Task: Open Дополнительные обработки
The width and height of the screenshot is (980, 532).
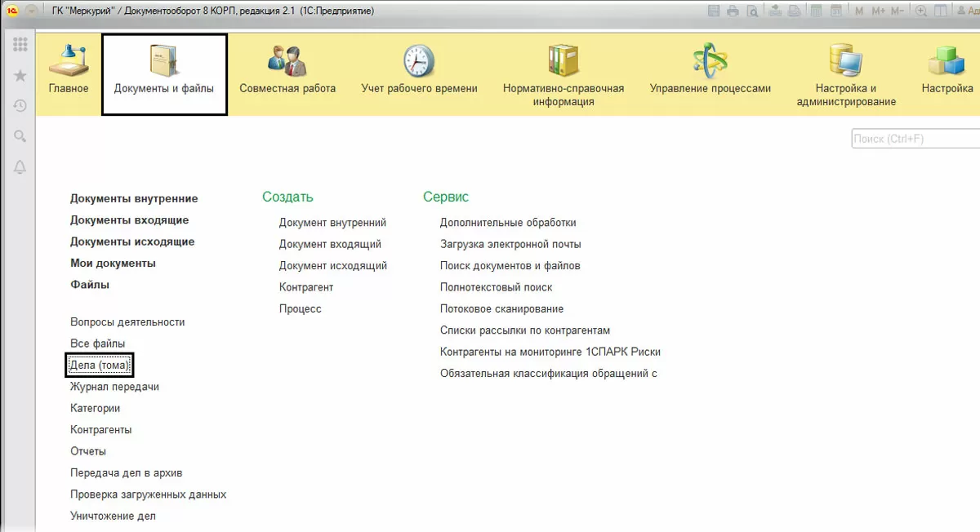Action: coord(508,223)
